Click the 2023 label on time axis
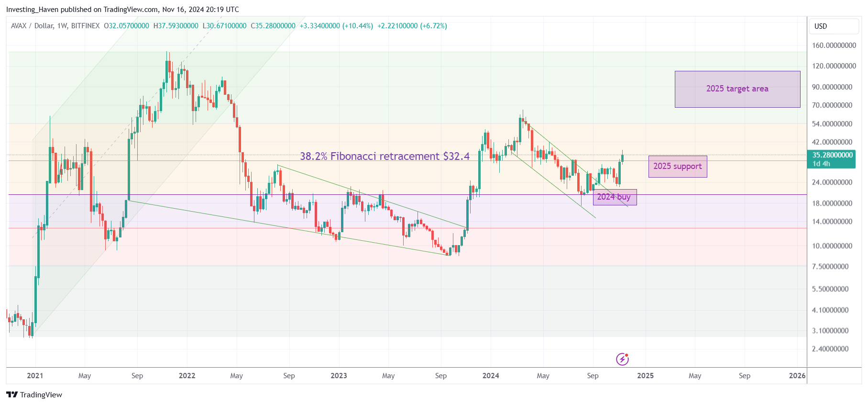Screen dimensions: 868x405 (339, 376)
